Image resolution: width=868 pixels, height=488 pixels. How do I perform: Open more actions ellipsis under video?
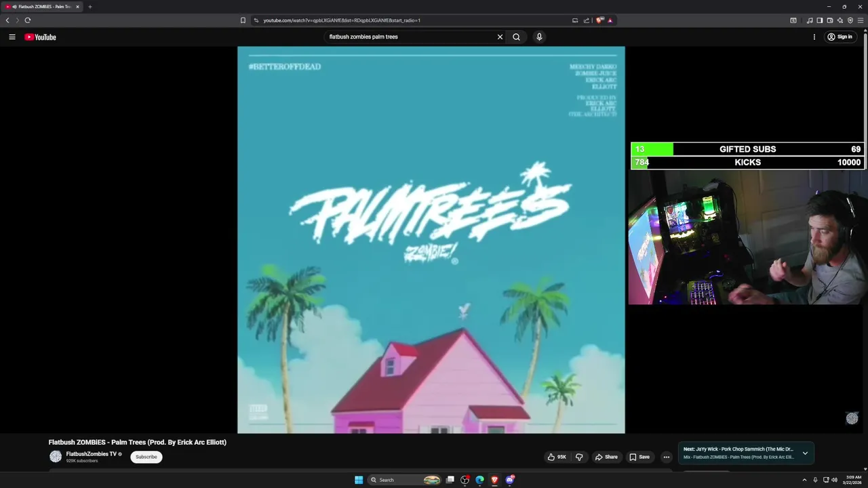pos(666,457)
